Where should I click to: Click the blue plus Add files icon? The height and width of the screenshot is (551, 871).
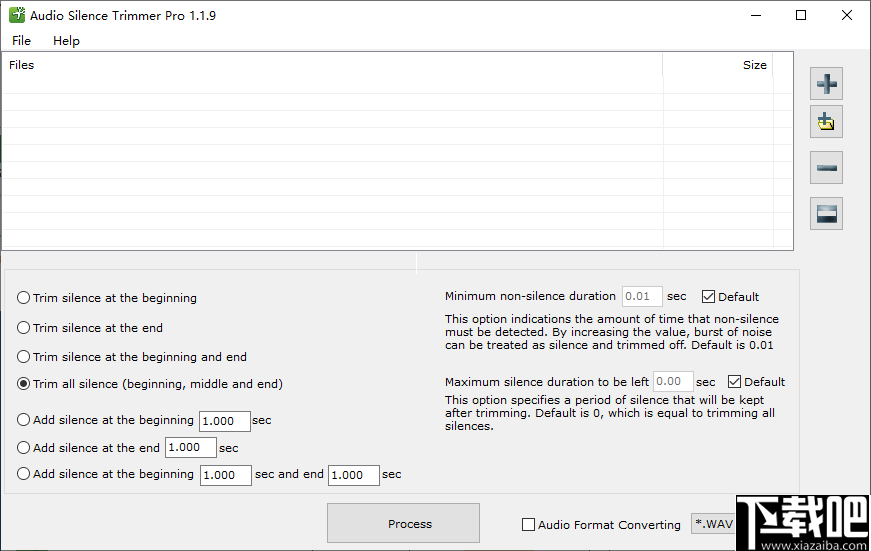point(826,84)
